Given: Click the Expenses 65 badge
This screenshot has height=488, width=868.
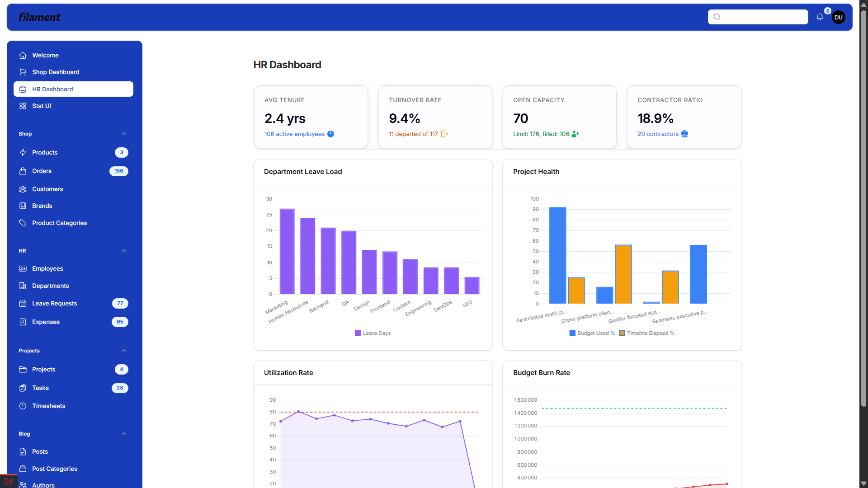Looking at the screenshot, I should [120, 322].
